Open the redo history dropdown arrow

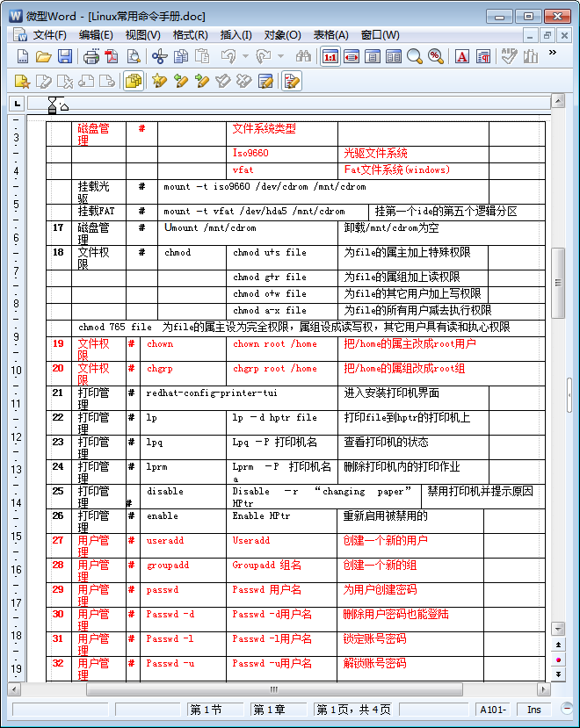(280, 57)
